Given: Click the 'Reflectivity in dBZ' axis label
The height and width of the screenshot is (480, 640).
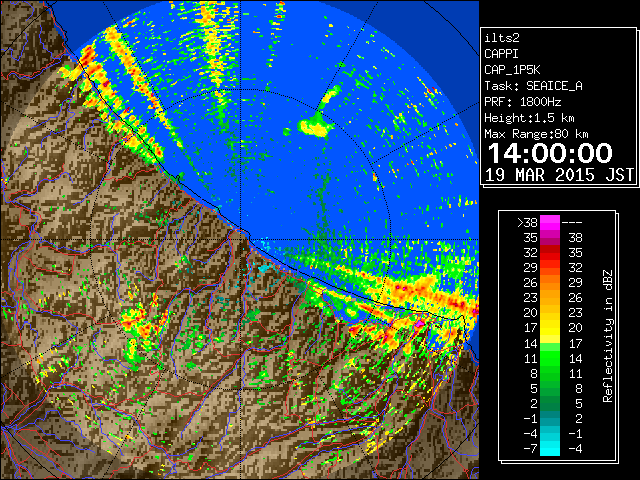Looking at the screenshot, I should pos(607,336).
